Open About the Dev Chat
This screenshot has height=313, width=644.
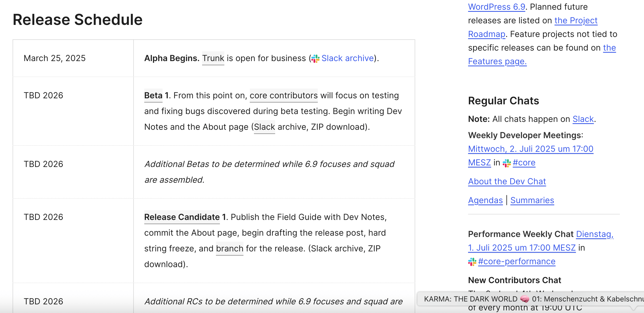pos(507,181)
